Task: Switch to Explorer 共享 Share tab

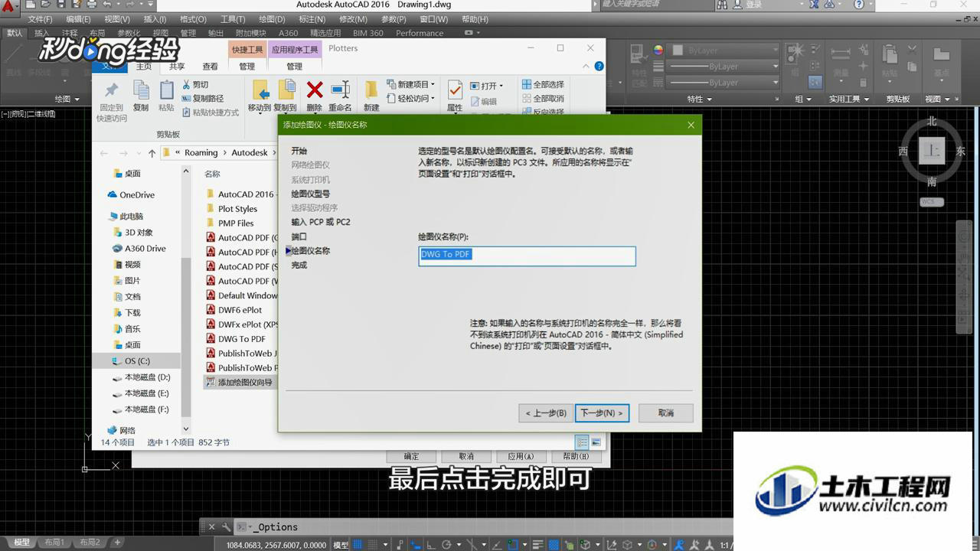Action: point(177,67)
